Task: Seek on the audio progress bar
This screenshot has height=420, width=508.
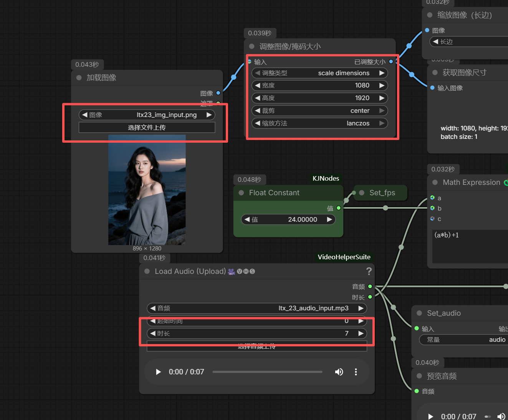Action: point(267,372)
